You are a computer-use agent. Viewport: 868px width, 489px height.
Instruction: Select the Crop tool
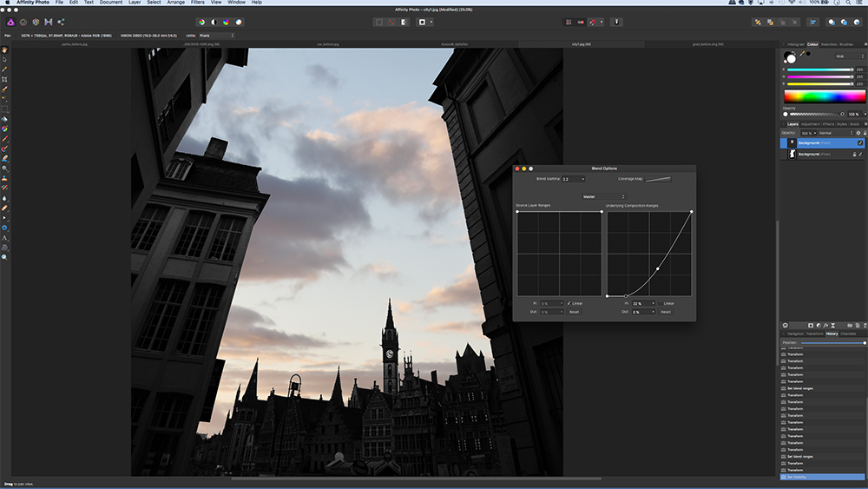4,80
